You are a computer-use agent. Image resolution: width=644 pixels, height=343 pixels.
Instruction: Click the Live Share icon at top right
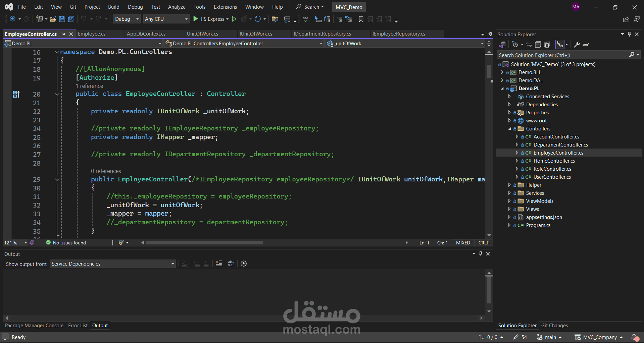click(x=626, y=19)
